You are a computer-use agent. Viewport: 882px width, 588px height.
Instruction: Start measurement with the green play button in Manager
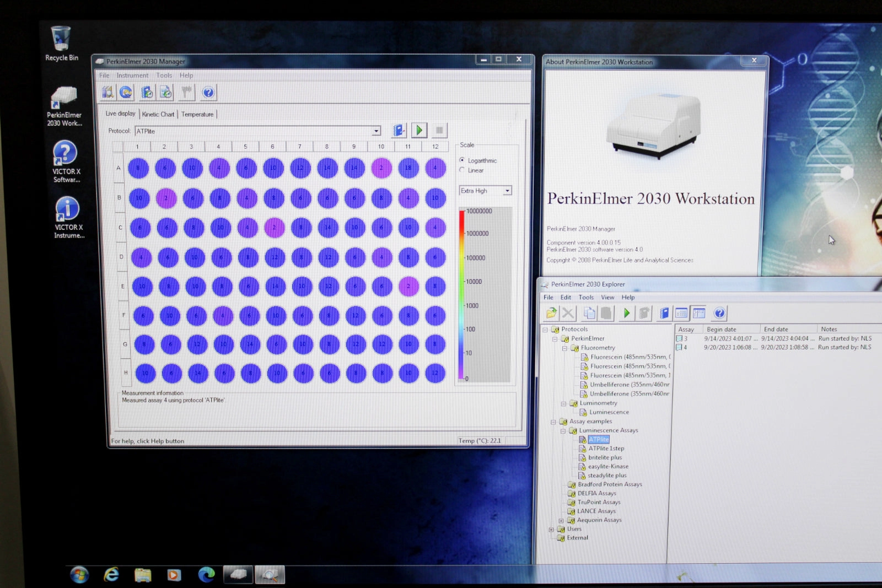419,130
